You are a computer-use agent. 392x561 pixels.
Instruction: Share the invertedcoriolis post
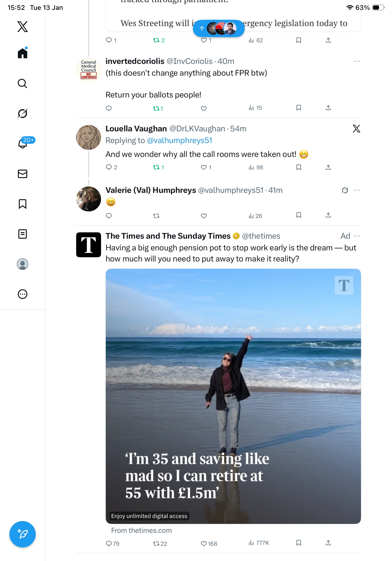328,108
